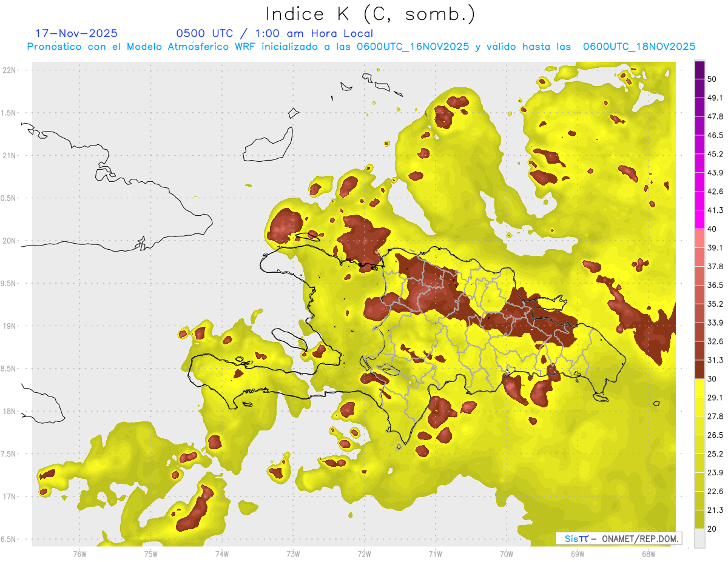Click the '18N' latitude label
This screenshot has height=562, width=728.
[9, 412]
